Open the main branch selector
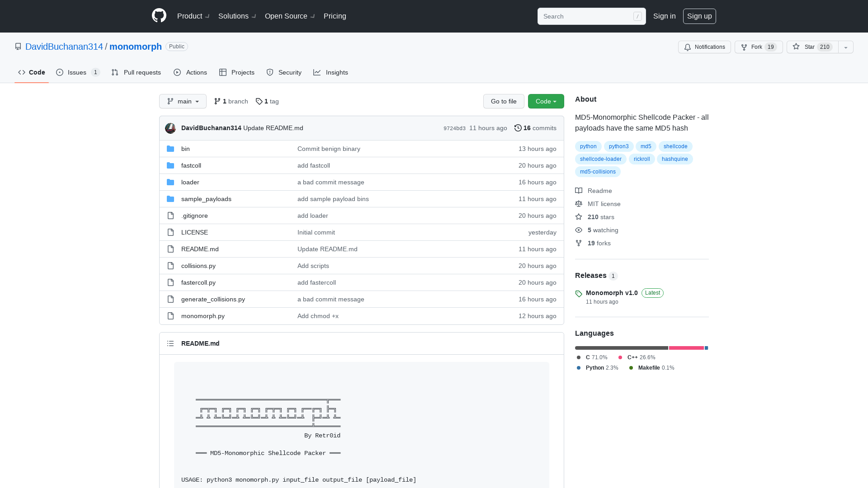Viewport: 868px width, 488px height. (183, 101)
